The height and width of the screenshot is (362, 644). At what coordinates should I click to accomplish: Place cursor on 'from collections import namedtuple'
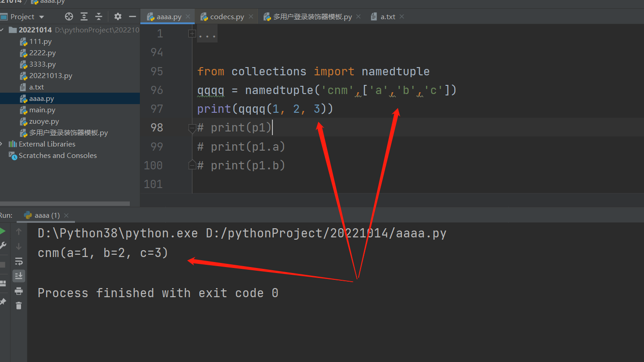coord(314,72)
